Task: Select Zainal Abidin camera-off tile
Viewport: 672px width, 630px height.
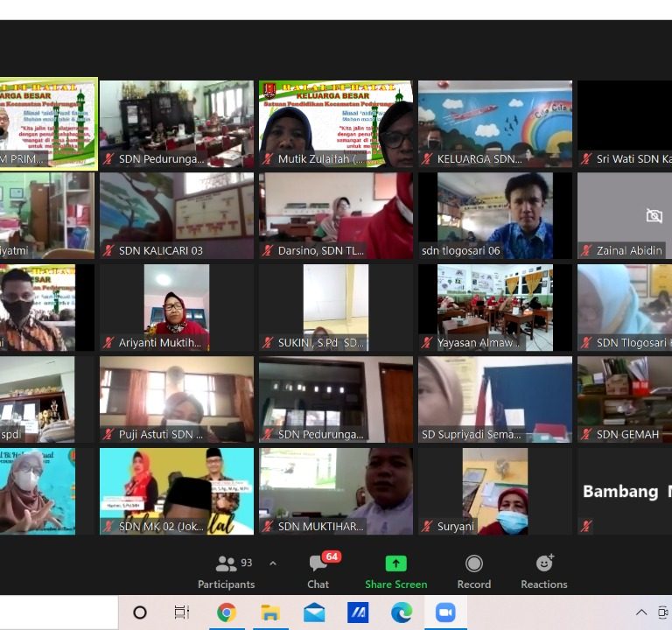Action: tap(625, 215)
